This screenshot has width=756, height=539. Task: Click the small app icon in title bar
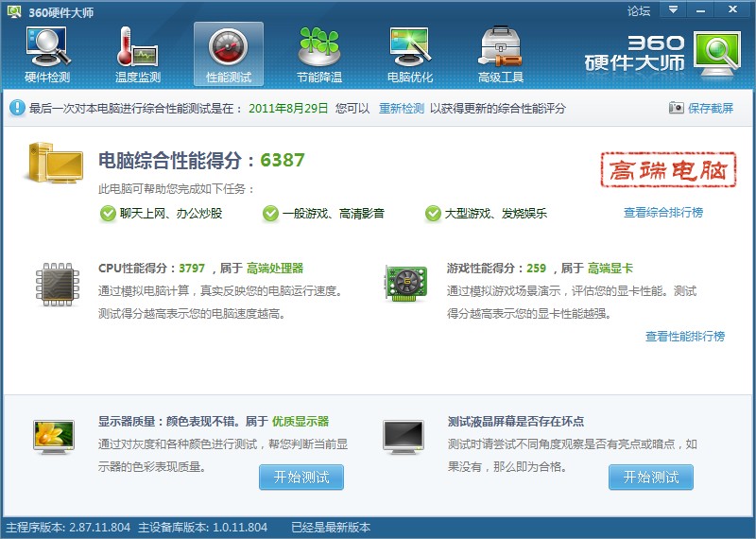pos(14,11)
